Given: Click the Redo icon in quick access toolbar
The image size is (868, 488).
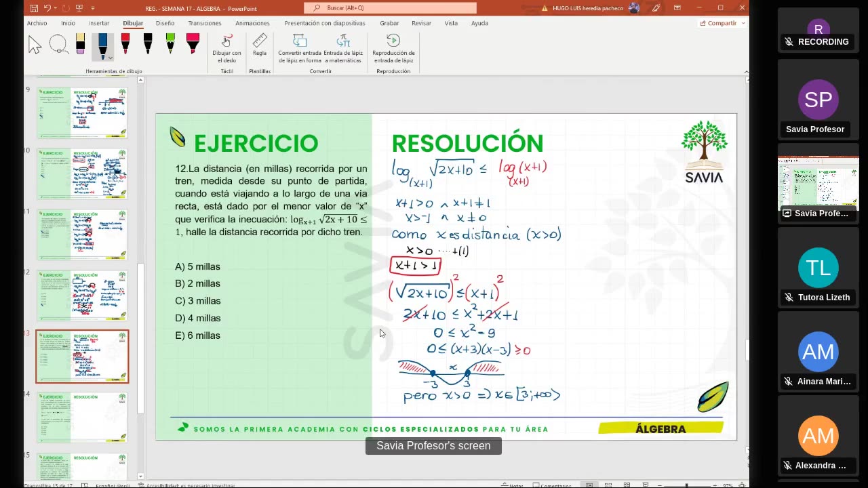Looking at the screenshot, I should click(x=66, y=8).
